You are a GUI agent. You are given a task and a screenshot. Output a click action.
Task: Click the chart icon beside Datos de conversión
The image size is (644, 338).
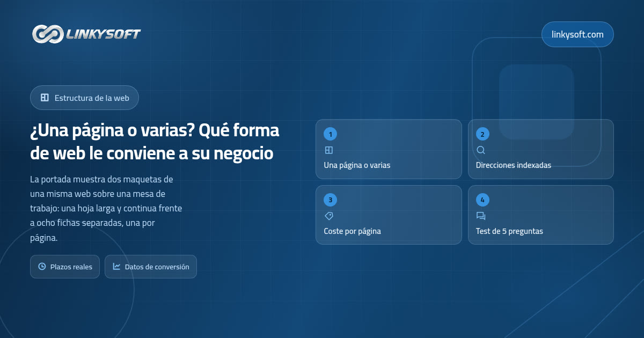(116, 267)
